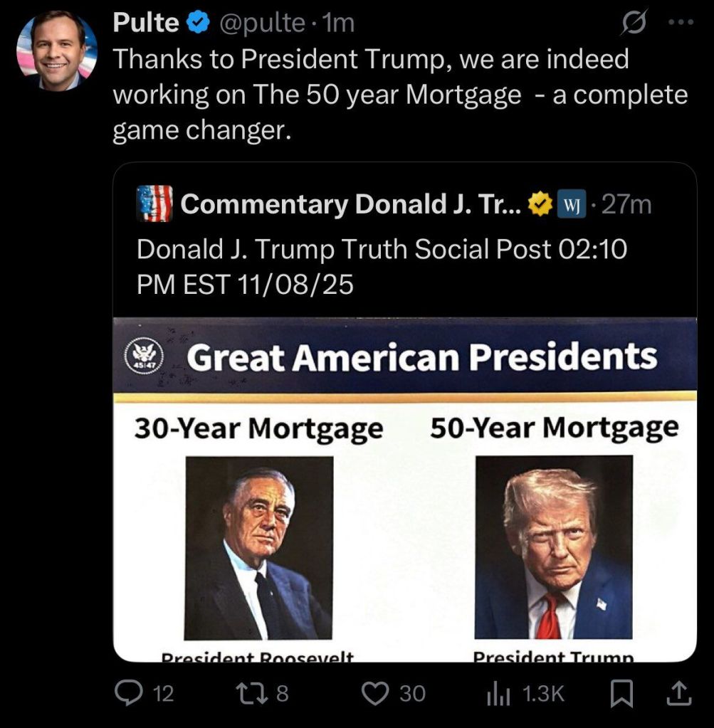Screen dimensions: 714x728
Task: View post analytics showing 1.3K views
Action: pyautogui.click(x=496, y=694)
